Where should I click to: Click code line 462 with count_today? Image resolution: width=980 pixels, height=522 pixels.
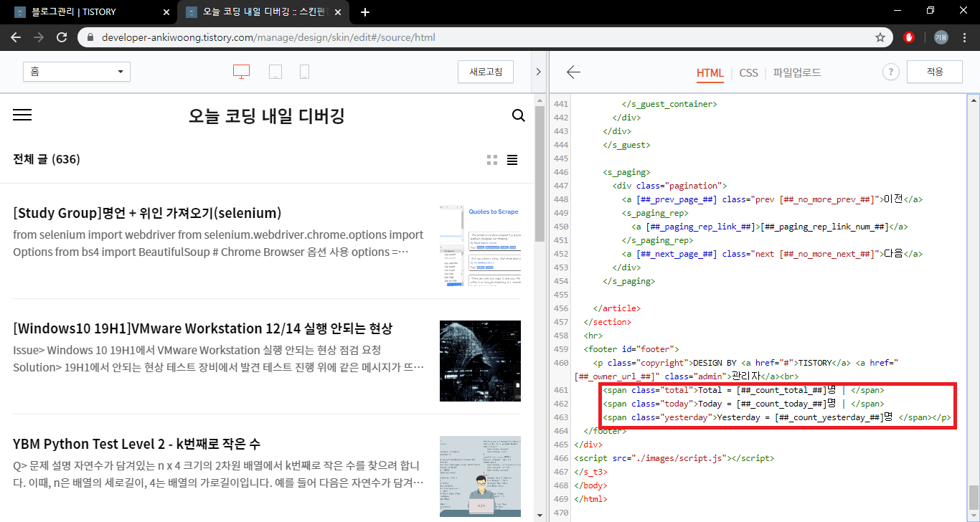(x=744, y=404)
